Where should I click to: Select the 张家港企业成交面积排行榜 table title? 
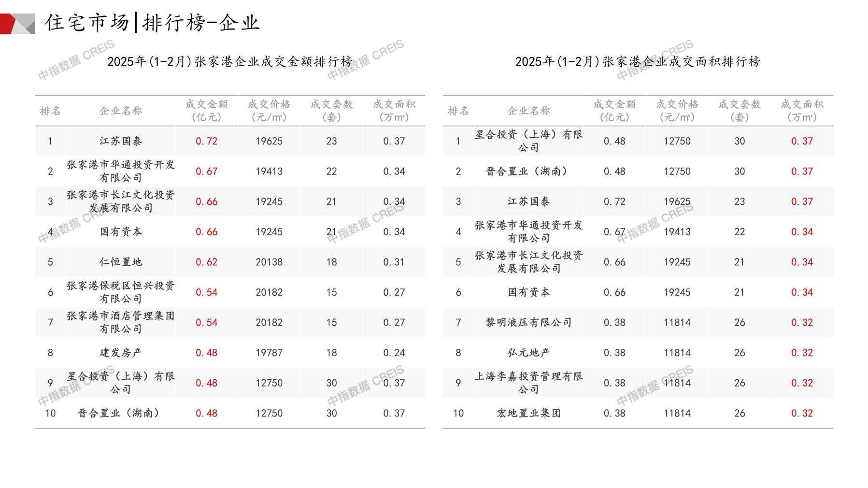point(638,62)
